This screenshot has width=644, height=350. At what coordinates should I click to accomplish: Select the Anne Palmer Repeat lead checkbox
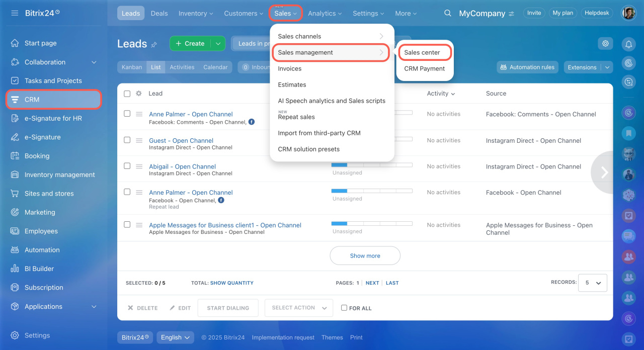coord(127,192)
